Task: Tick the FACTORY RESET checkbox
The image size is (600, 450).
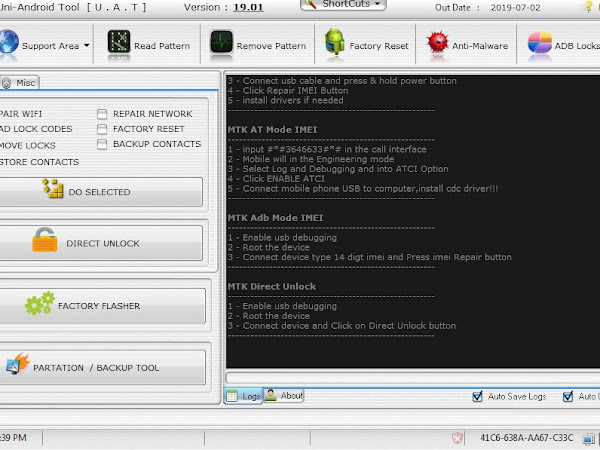Action: pyautogui.click(x=102, y=129)
